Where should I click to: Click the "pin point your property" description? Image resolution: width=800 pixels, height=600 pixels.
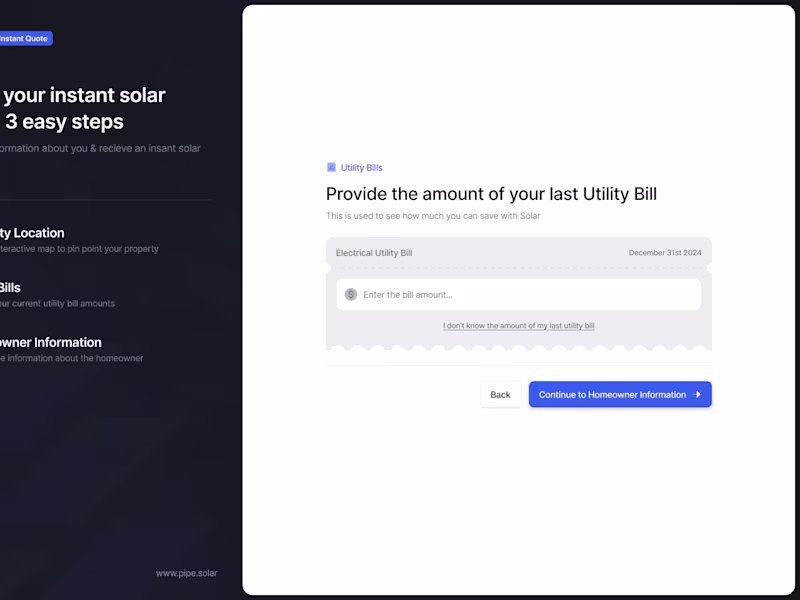point(80,249)
